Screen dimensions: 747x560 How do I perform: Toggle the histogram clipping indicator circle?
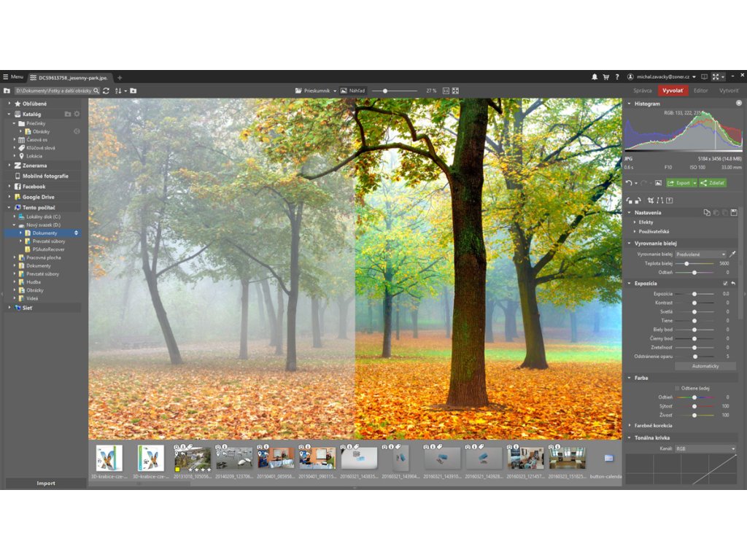click(x=738, y=104)
